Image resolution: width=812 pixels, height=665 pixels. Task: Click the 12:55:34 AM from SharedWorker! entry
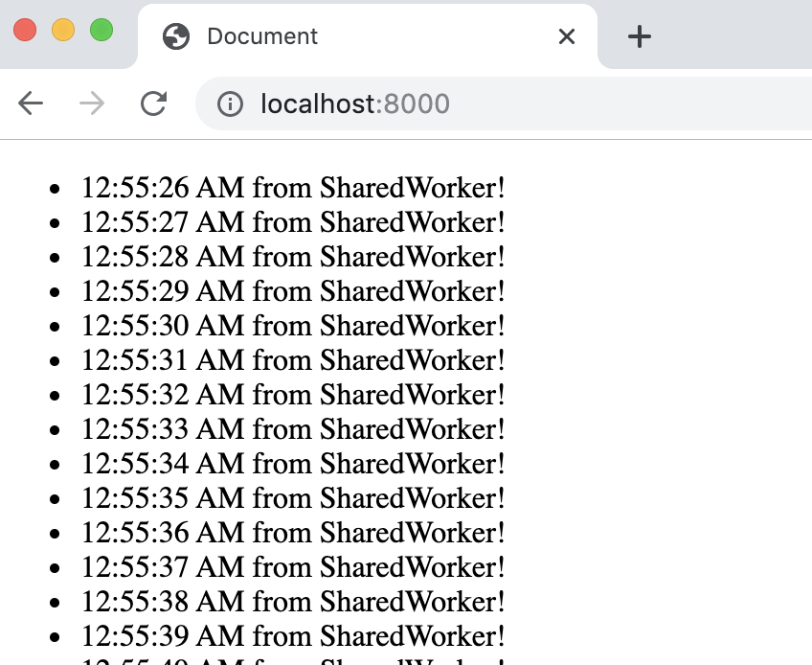[x=293, y=464]
